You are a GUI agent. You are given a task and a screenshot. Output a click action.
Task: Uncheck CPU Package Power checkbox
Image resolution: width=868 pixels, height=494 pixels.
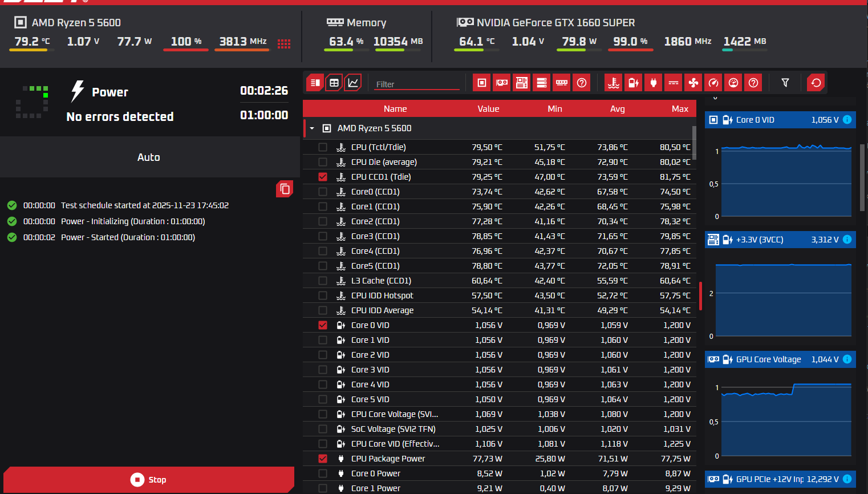point(323,459)
